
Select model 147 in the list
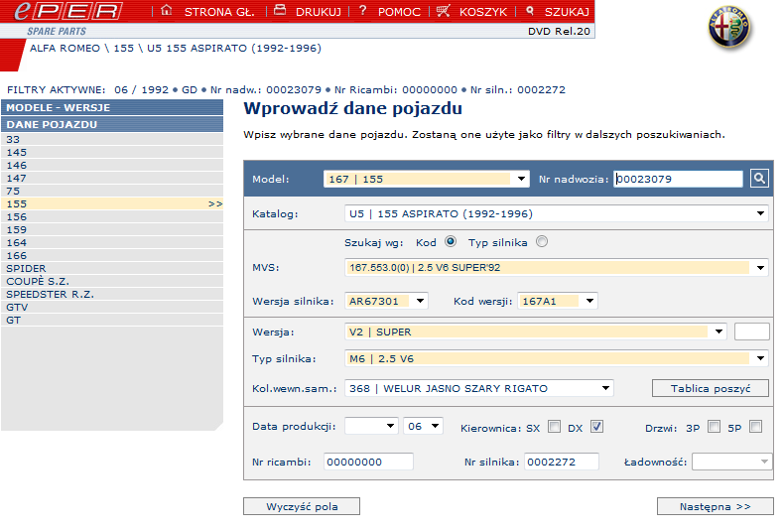click(112, 179)
